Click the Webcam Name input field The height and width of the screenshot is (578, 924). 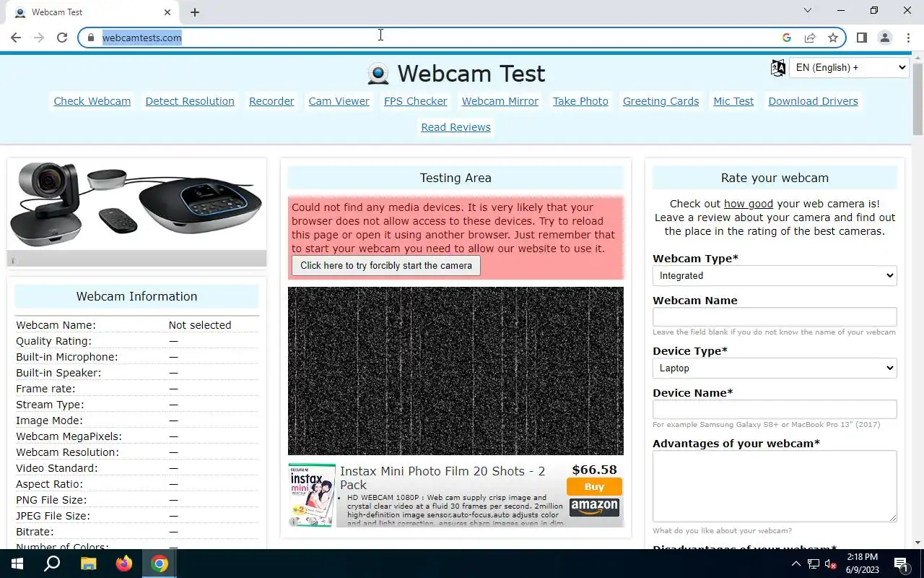point(775,316)
